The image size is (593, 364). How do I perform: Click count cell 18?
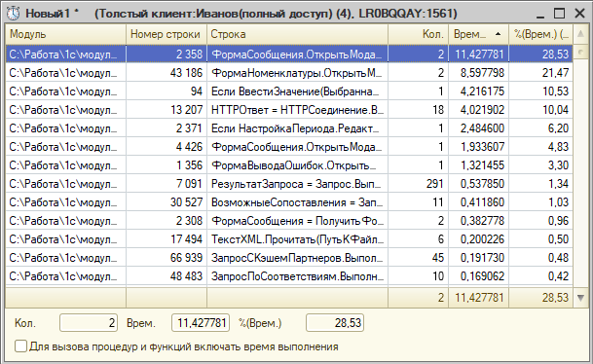[419, 110]
